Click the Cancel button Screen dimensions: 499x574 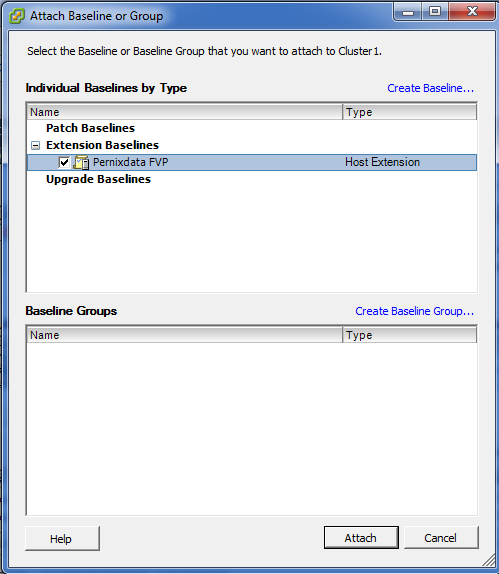click(x=441, y=538)
